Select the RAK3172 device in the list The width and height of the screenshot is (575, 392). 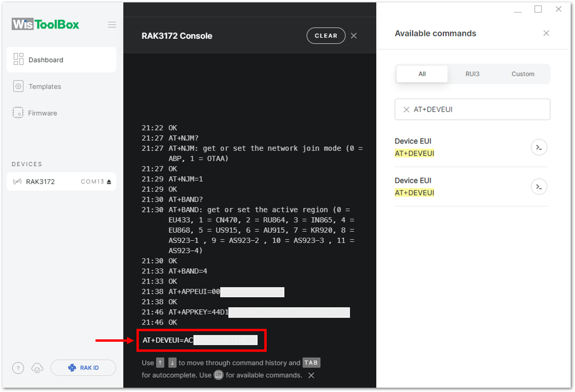coord(61,182)
